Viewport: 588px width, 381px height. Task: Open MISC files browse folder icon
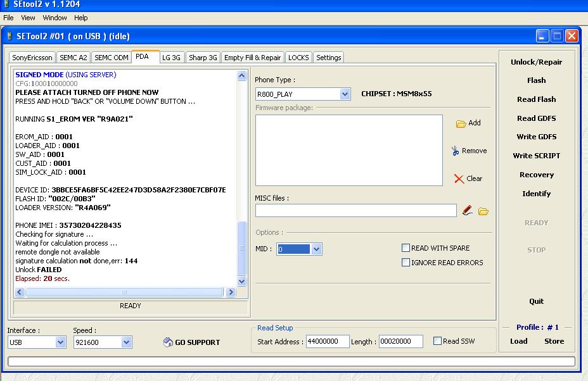coord(483,211)
